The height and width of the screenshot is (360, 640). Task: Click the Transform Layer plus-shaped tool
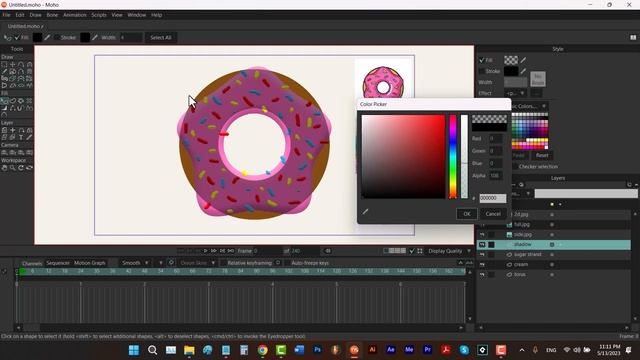tap(13, 130)
